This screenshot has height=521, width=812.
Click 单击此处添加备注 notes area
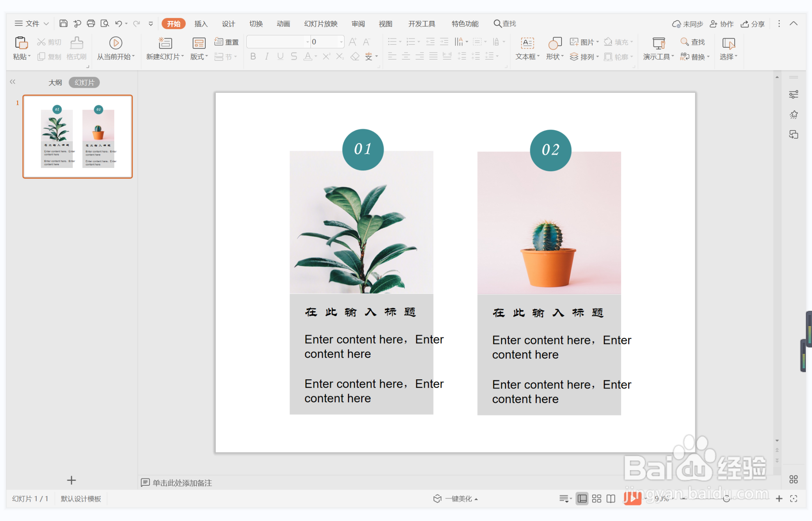182,483
